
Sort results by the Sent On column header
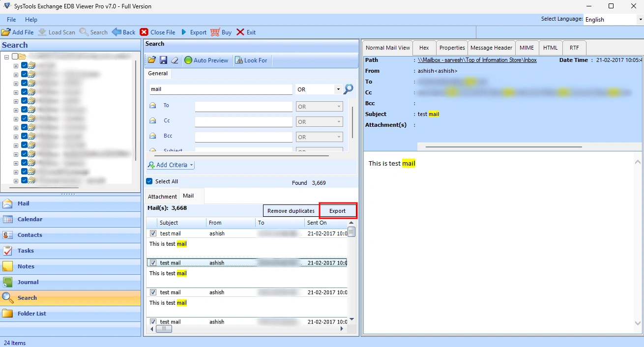pyautogui.click(x=326, y=223)
